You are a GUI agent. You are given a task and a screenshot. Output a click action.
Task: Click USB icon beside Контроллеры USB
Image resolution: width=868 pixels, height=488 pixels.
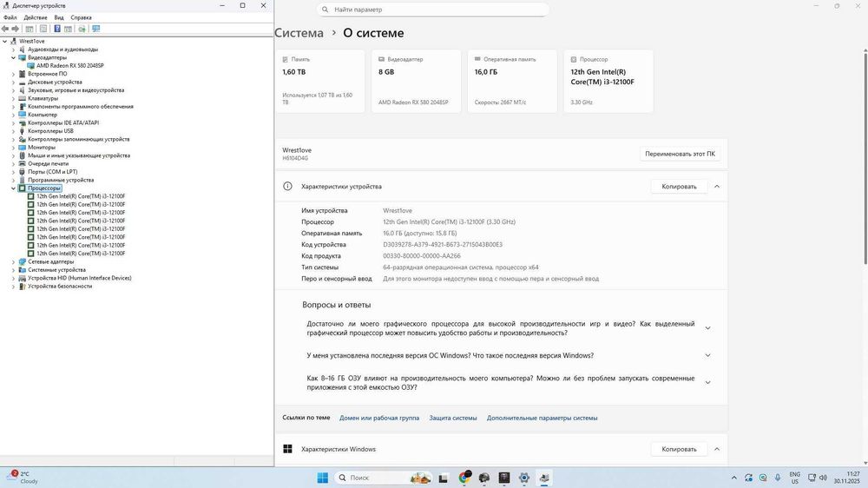[x=23, y=131]
